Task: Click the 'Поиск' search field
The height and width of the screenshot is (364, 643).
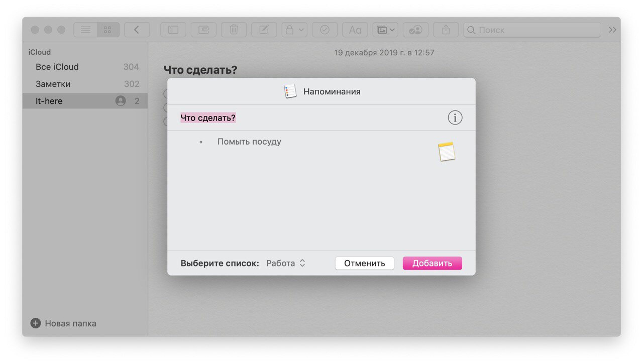Action: click(532, 30)
